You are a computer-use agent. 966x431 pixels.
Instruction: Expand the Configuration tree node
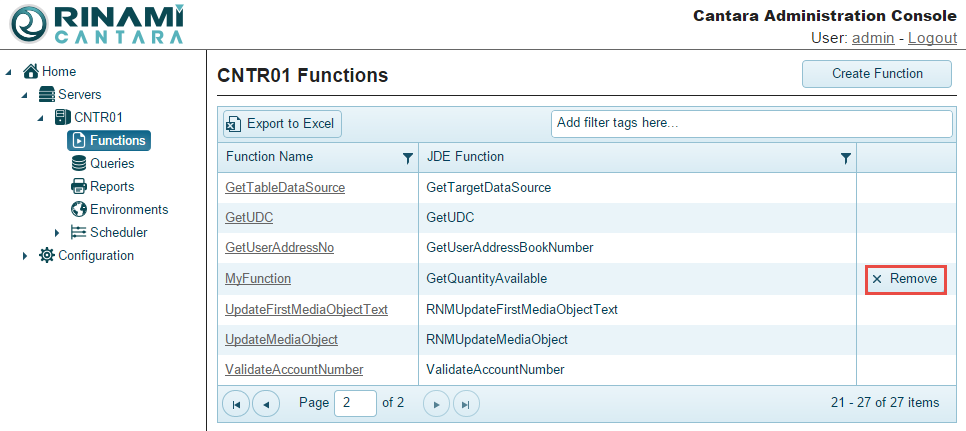tap(25, 256)
